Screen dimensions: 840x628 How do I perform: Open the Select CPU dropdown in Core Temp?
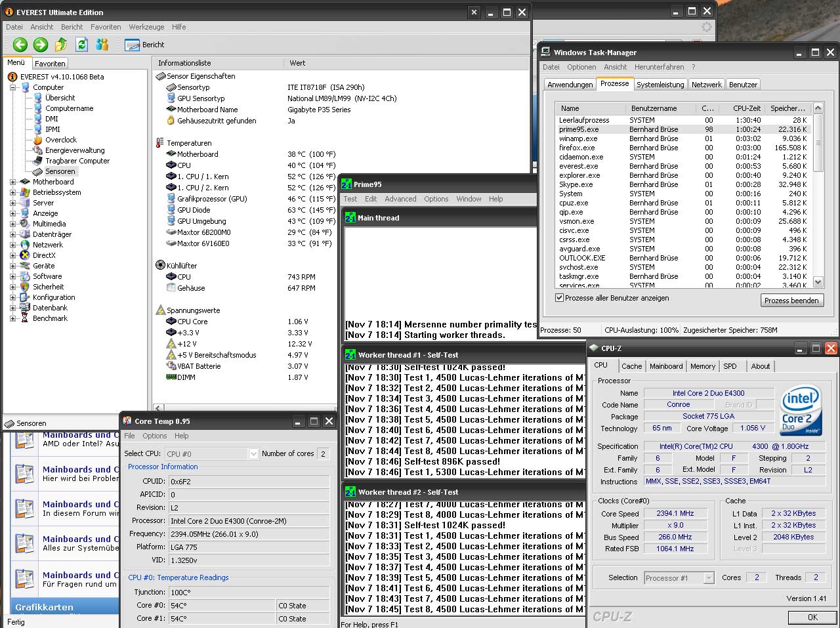pyautogui.click(x=253, y=453)
